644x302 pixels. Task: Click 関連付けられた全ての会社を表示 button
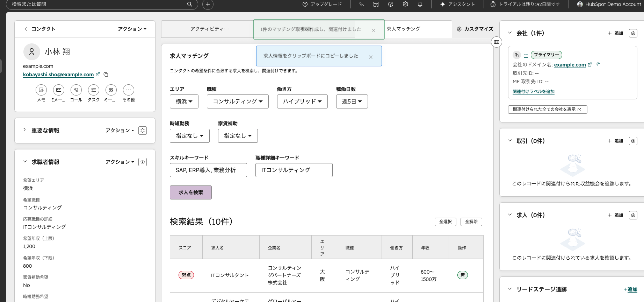pos(548,110)
